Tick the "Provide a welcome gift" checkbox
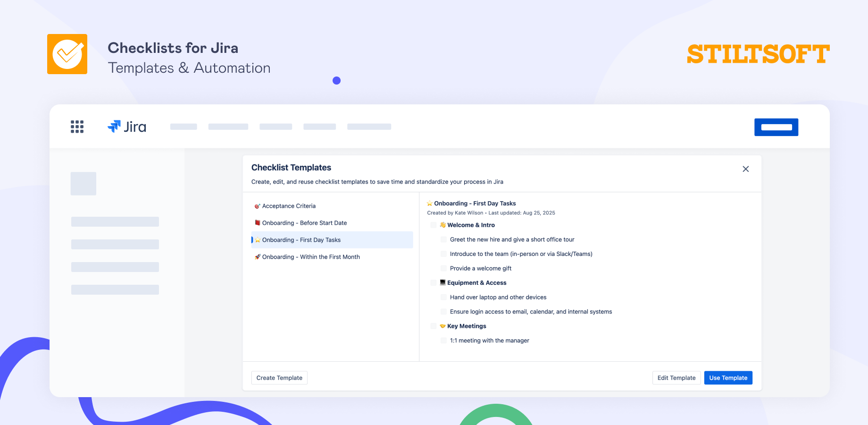Viewport: 868px width, 425px height. (443, 268)
